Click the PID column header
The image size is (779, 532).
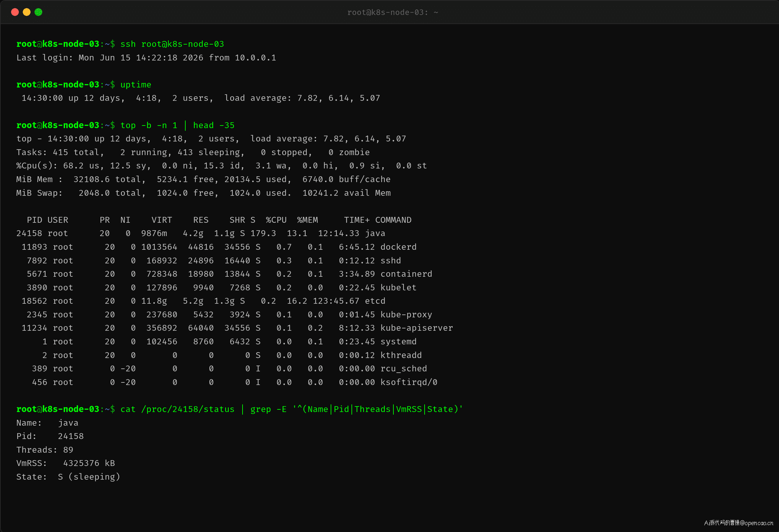[34, 220]
